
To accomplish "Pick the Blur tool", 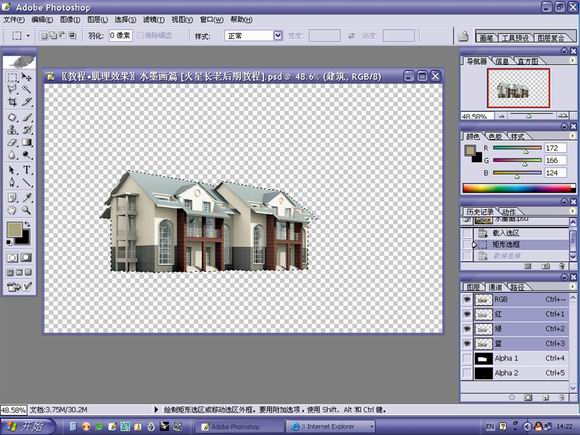I will point(12,155).
